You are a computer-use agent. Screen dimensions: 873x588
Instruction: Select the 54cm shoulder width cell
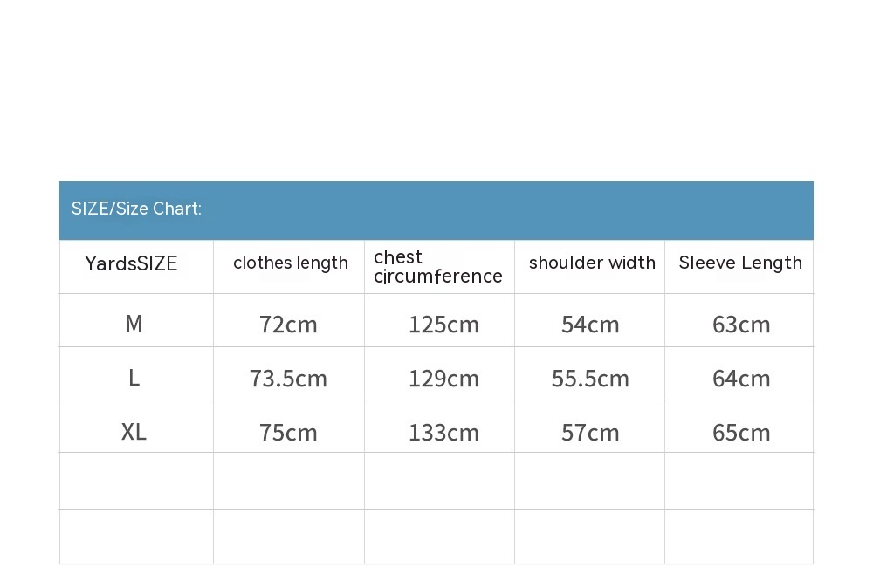coord(590,325)
